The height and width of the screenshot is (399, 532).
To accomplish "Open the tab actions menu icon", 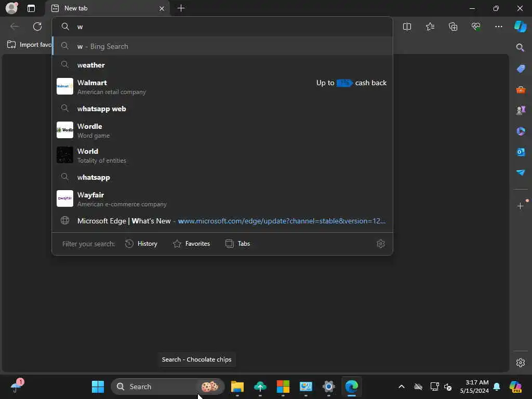I will click(31, 8).
